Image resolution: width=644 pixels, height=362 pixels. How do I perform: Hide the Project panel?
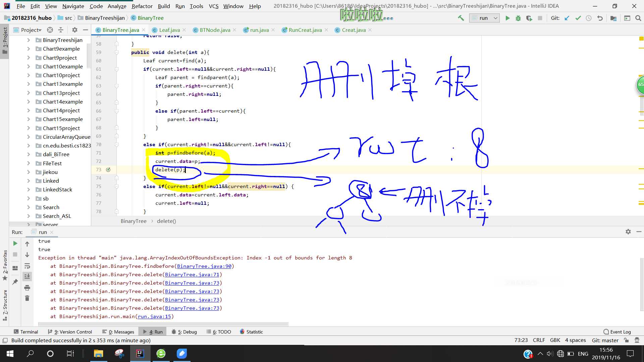pyautogui.click(x=86, y=30)
